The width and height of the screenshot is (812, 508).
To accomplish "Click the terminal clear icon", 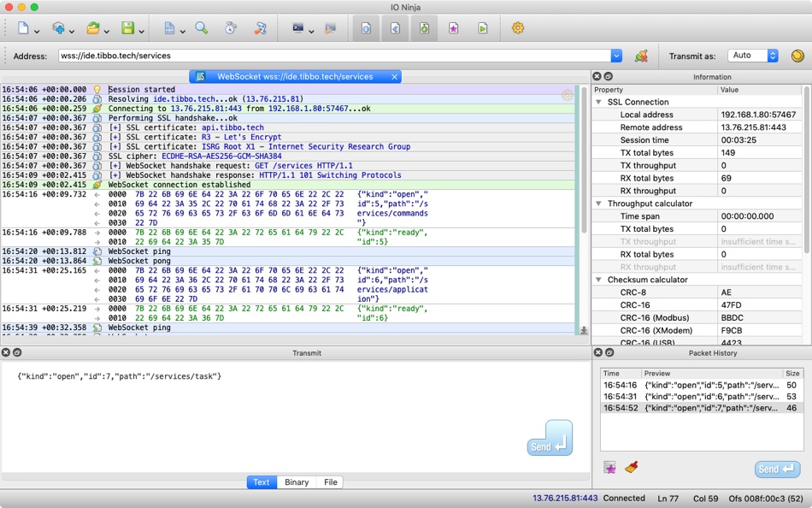I will coord(330,28).
